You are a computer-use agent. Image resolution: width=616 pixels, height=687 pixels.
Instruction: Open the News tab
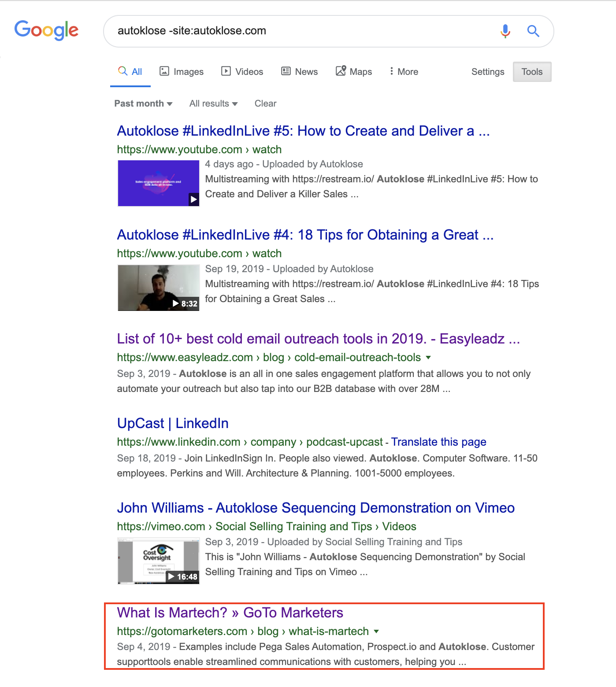[x=300, y=72]
